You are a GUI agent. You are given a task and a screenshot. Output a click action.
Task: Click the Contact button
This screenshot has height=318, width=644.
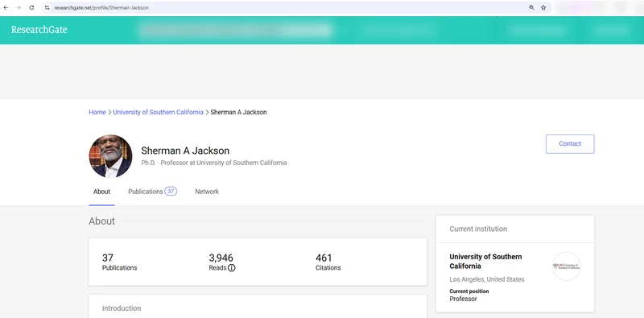(570, 144)
